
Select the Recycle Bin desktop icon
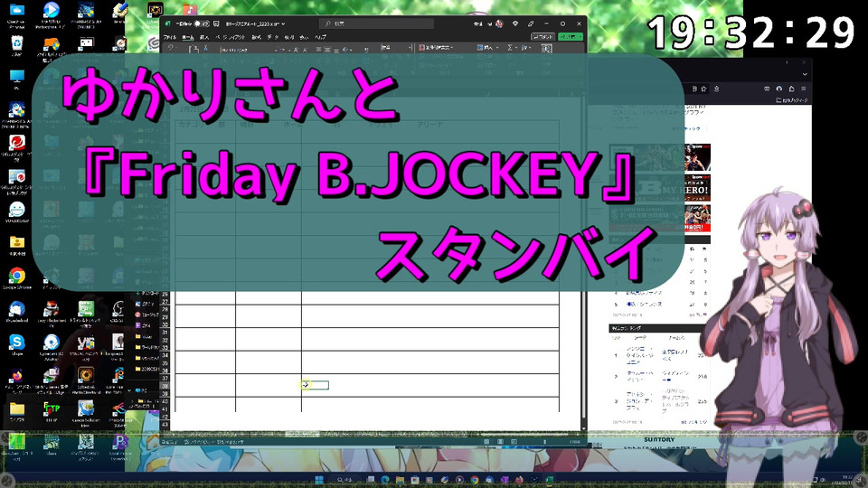point(16,45)
